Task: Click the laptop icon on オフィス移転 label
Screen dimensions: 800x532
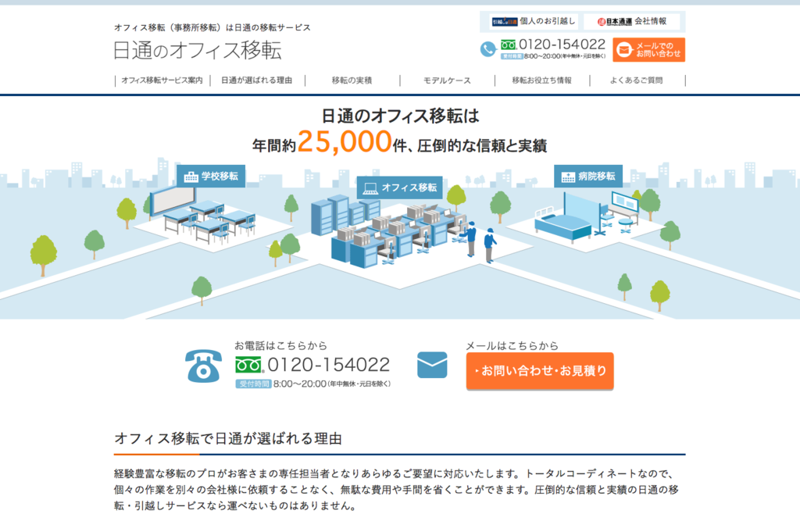Action: click(370, 188)
